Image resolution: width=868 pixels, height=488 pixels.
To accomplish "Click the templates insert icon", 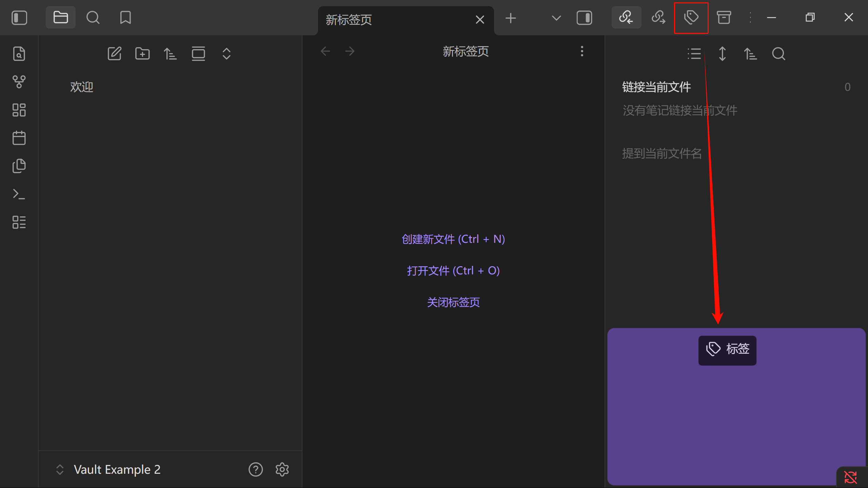I will 19,166.
